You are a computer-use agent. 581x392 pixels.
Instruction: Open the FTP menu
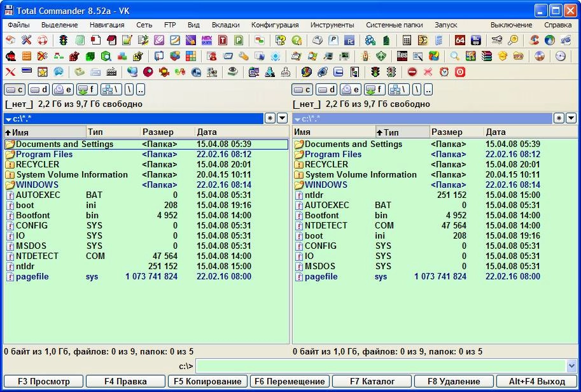[170, 25]
